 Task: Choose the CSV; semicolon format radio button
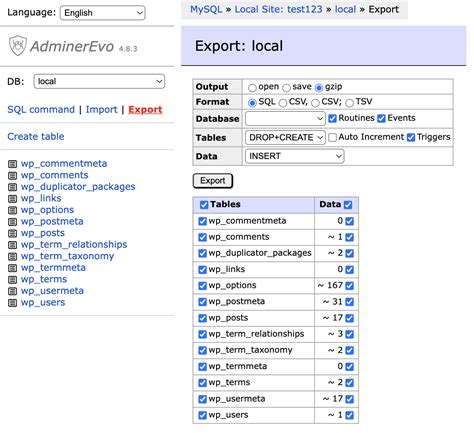[x=315, y=103]
